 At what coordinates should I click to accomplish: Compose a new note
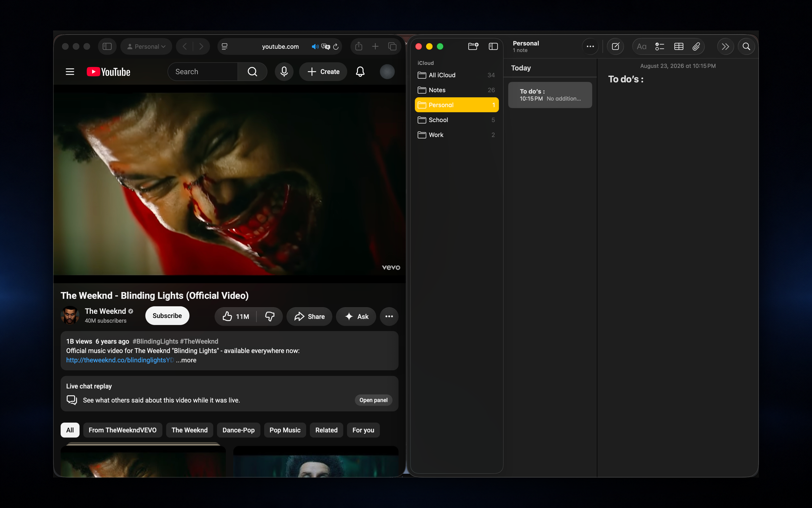pyautogui.click(x=615, y=46)
